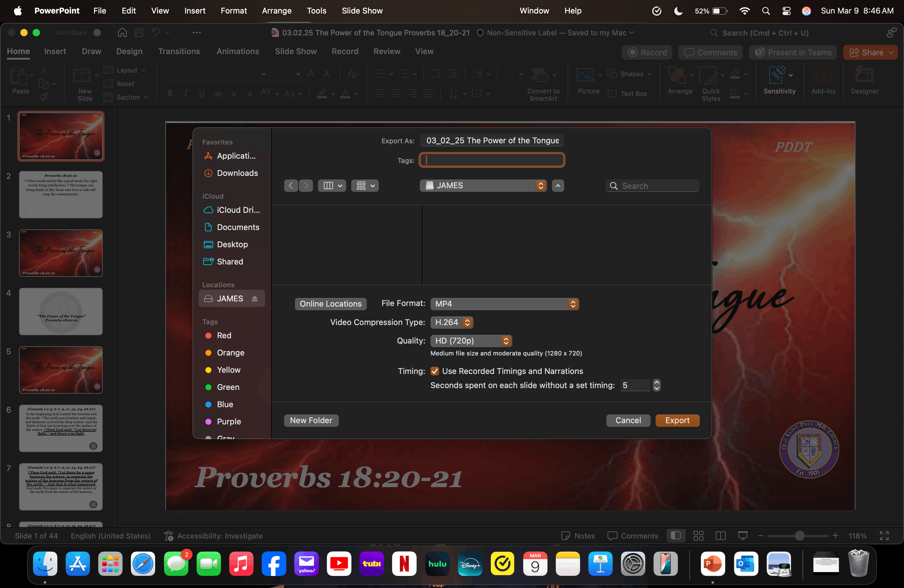Viewport: 904px width, 588px height.
Task: Open Downloads folder in sidebar
Action: (237, 173)
